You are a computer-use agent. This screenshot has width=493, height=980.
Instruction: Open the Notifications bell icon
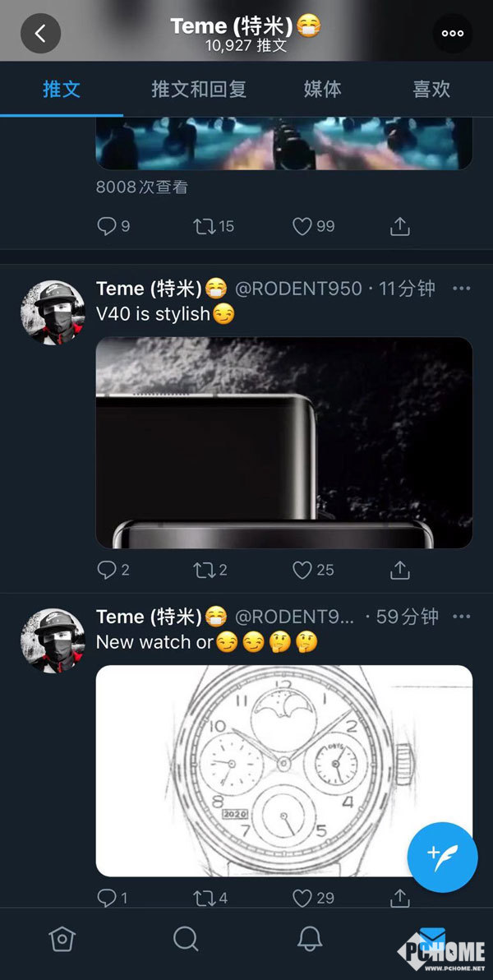click(309, 939)
